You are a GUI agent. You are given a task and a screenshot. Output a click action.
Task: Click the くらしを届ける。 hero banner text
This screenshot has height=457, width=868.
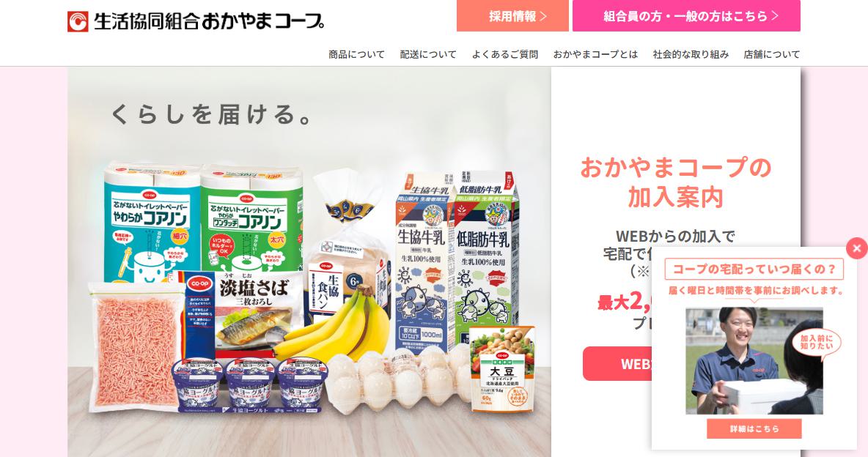click(213, 114)
